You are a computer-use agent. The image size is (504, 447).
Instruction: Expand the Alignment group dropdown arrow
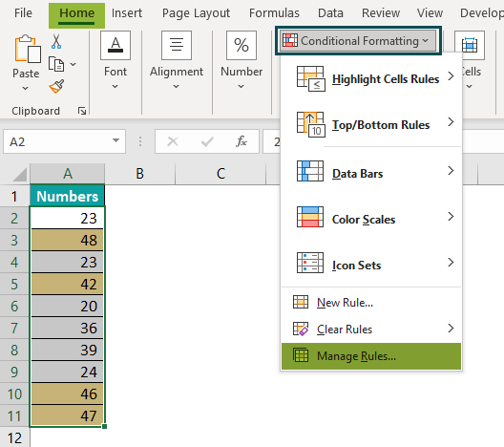177,86
